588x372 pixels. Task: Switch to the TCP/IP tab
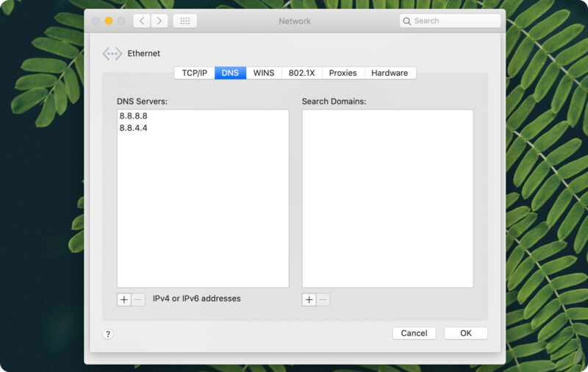[195, 73]
